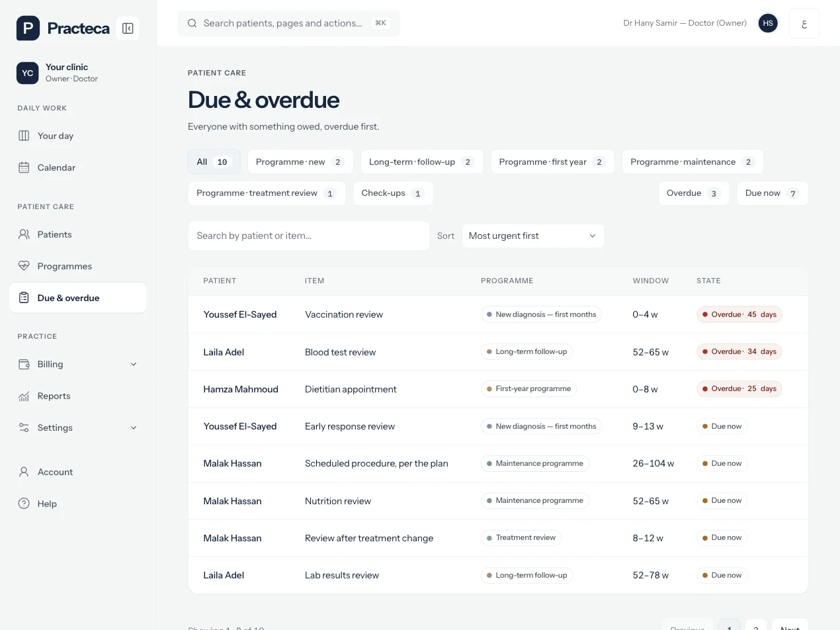Click the Overdue · 34 days badge
The height and width of the screenshot is (630, 840).
click(739, 351)
